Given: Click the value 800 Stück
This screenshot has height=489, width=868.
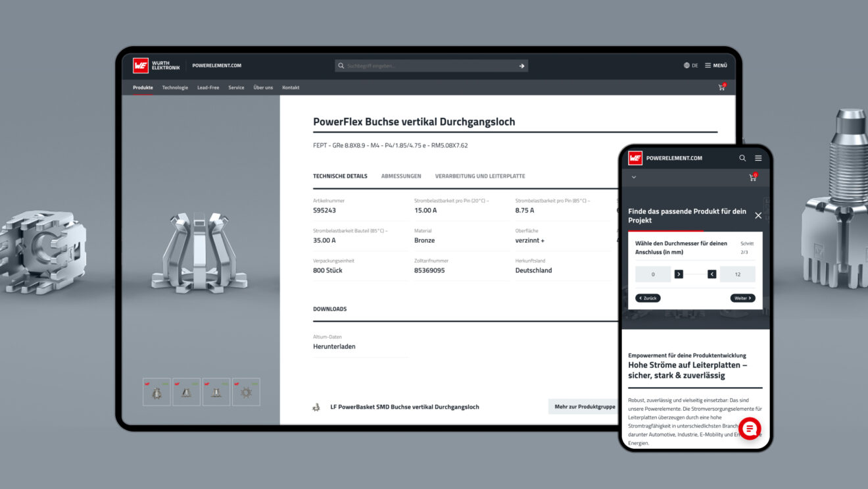Looking at the screenshot, I should pyautogui.click(x=327, y=270).
